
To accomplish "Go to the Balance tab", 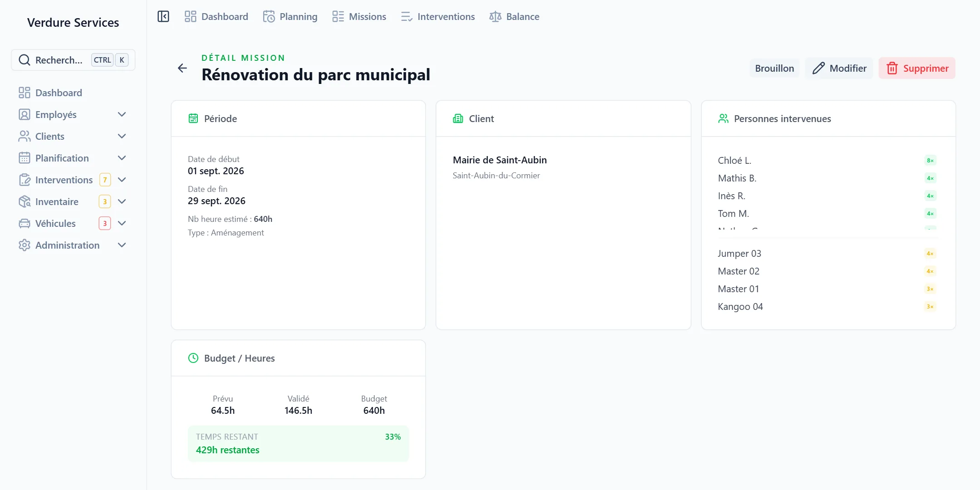I will click(514, 17).
